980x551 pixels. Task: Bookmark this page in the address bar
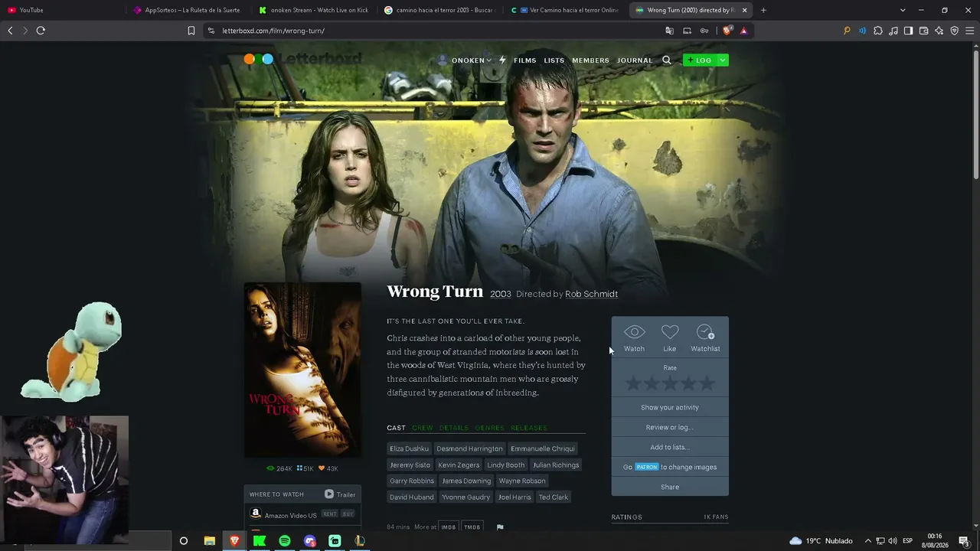(x=191, y=31)
